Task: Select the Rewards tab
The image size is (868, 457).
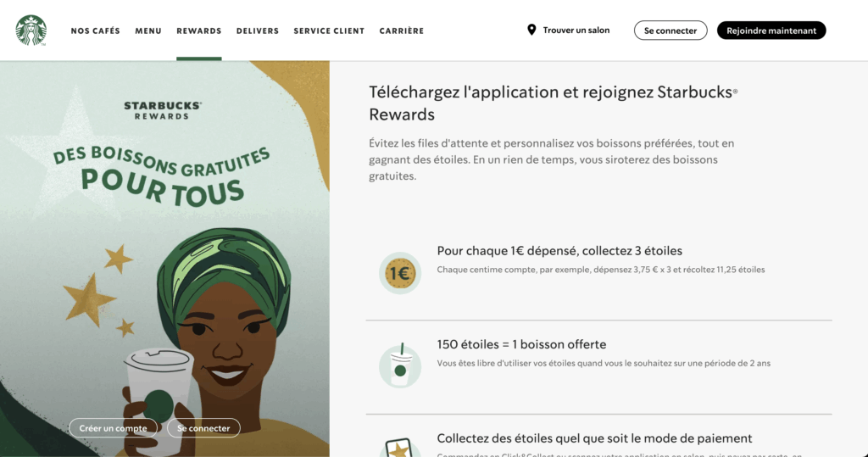Action: 198,31
